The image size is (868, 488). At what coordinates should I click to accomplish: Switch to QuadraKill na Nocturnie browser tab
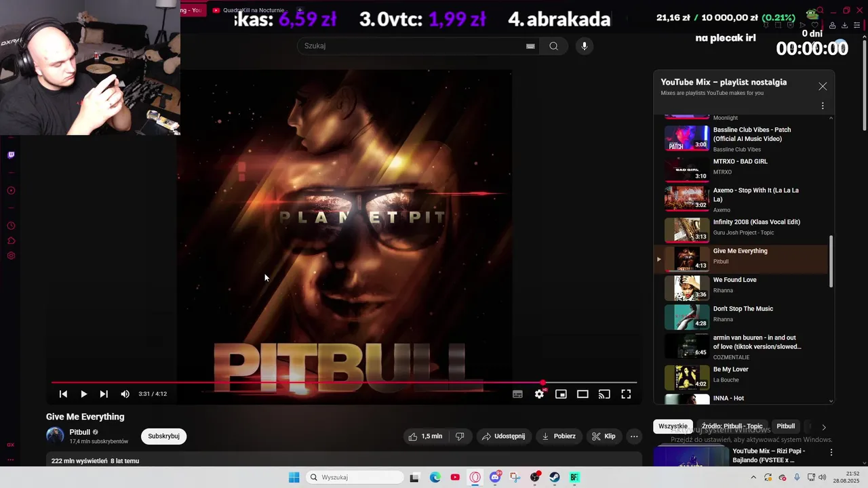pyautogui.click(x=249, y=10)
